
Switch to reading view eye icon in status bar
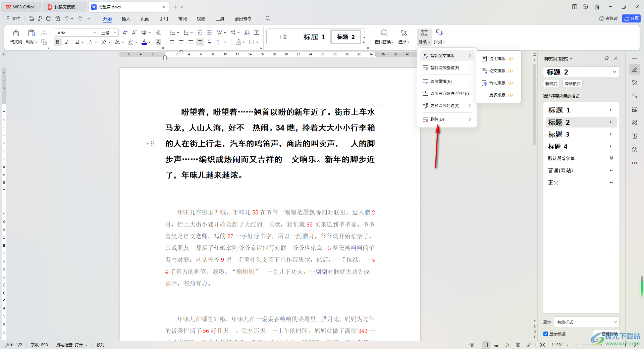point(472,345)
